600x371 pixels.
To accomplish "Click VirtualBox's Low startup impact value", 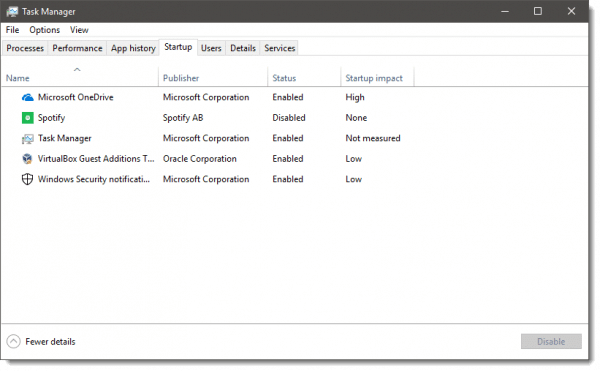I will pyautogui.click(x=354, y=159).
